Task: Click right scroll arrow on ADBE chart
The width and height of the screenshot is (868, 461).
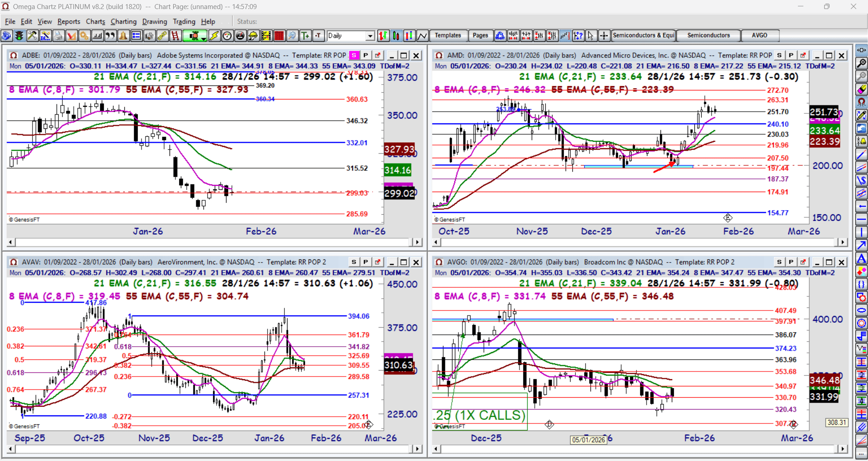Action: tap(417, 242)
